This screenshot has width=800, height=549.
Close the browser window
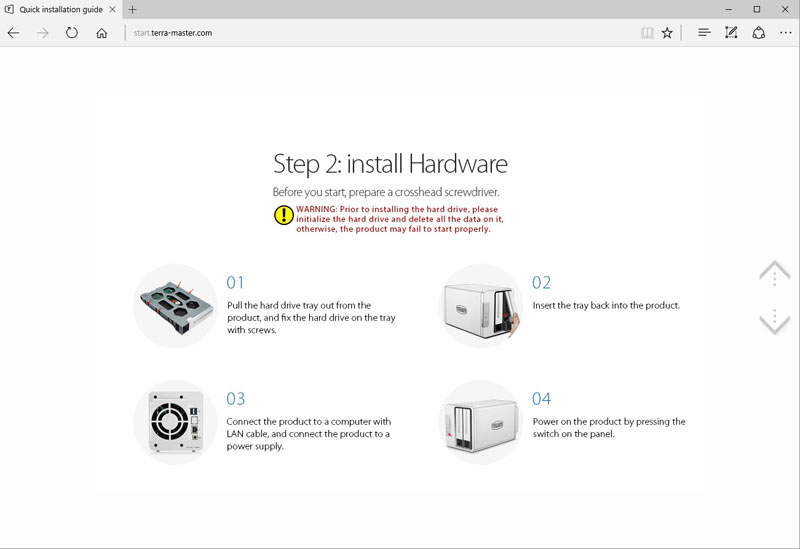pyautogui.click(x=785, y=9)
